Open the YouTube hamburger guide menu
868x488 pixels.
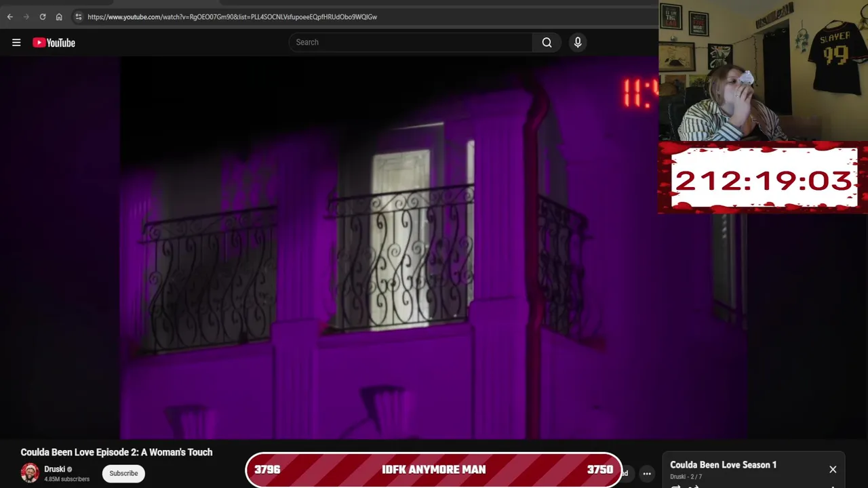16,43
